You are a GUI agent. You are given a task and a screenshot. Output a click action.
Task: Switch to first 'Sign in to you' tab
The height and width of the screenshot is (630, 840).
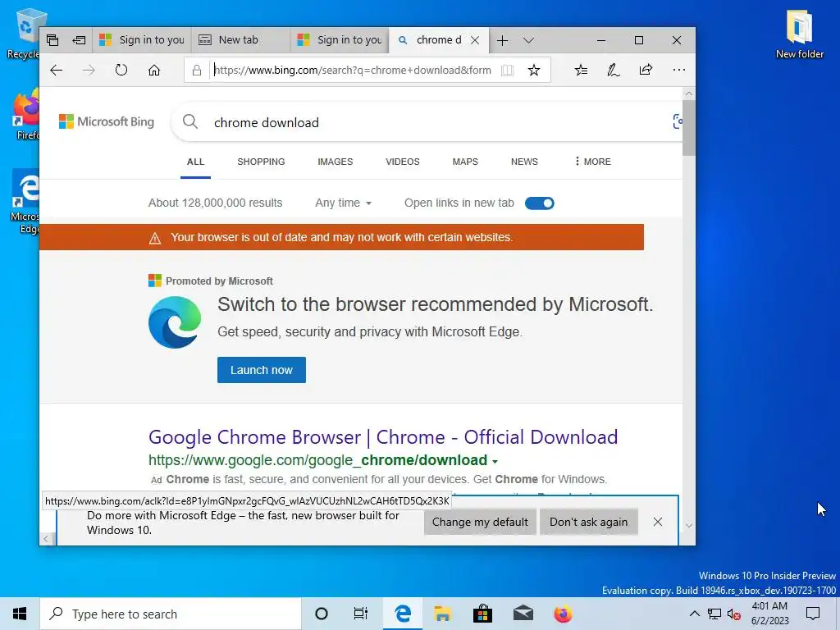[x=142, y=40]
